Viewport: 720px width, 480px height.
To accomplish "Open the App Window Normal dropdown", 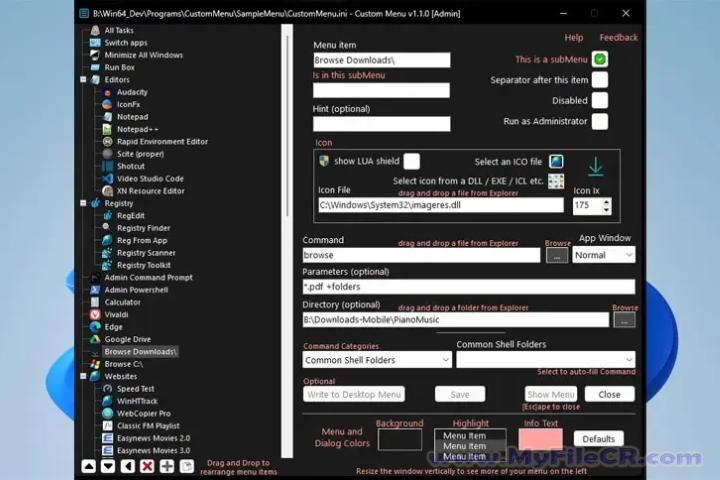I will (x=604, y=255).
